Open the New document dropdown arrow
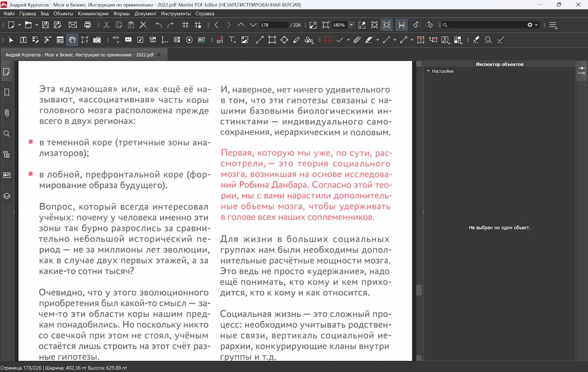 pyautogui.click(x=19, y=25)
